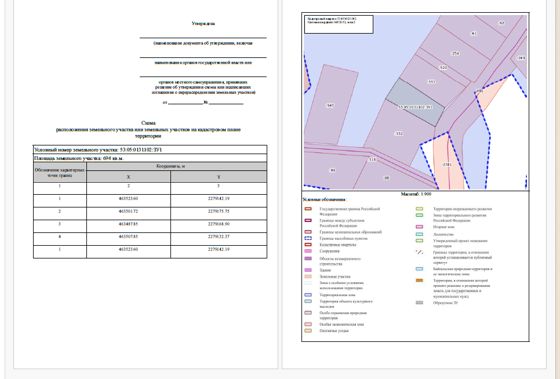The height and width of the screenshot is (379, 560).
Task: Click the orange reserved-land territory legend swatch
Action: point(420,281)
